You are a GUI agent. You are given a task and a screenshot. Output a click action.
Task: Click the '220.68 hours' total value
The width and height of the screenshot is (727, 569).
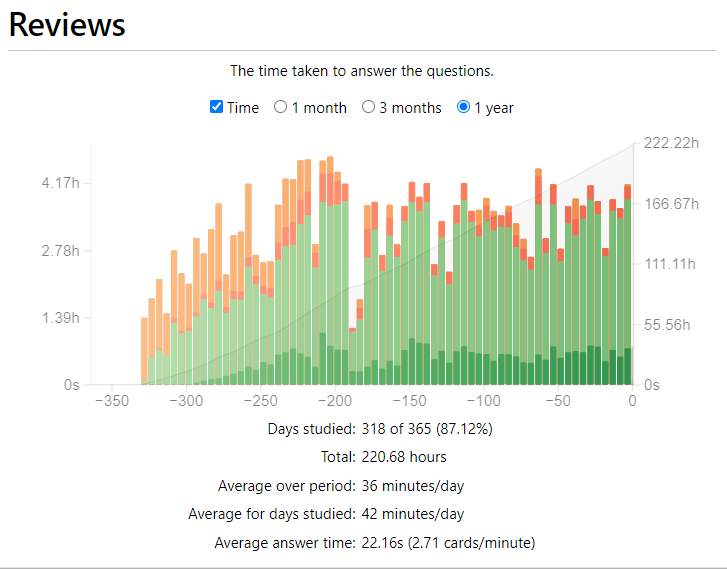point(404,457)
